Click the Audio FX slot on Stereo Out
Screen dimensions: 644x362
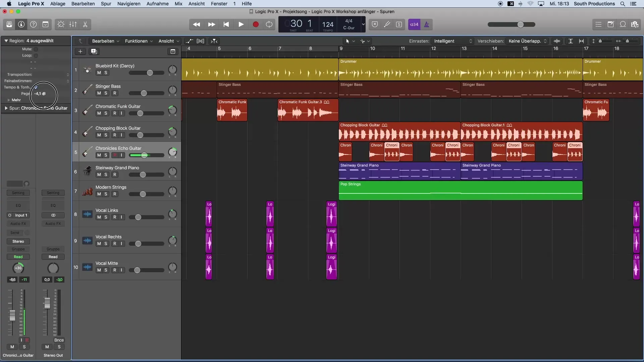point(53,224)
